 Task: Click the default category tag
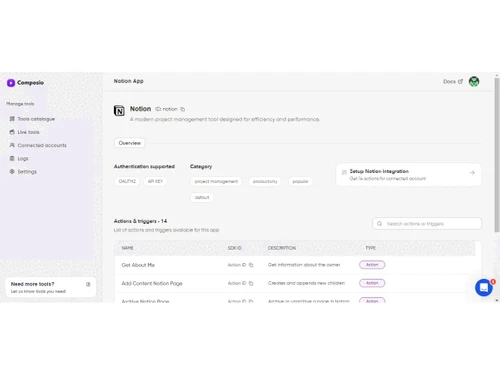point(202,197)
